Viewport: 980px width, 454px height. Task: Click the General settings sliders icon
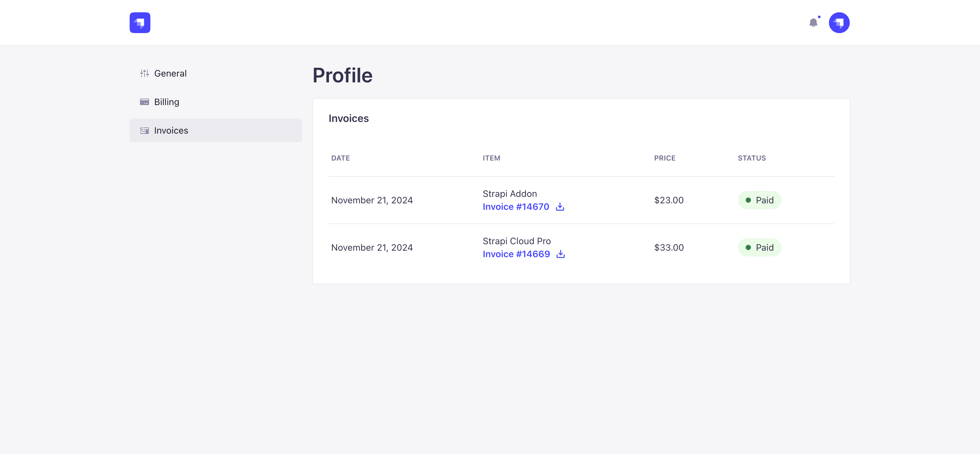tap(144, 73)
